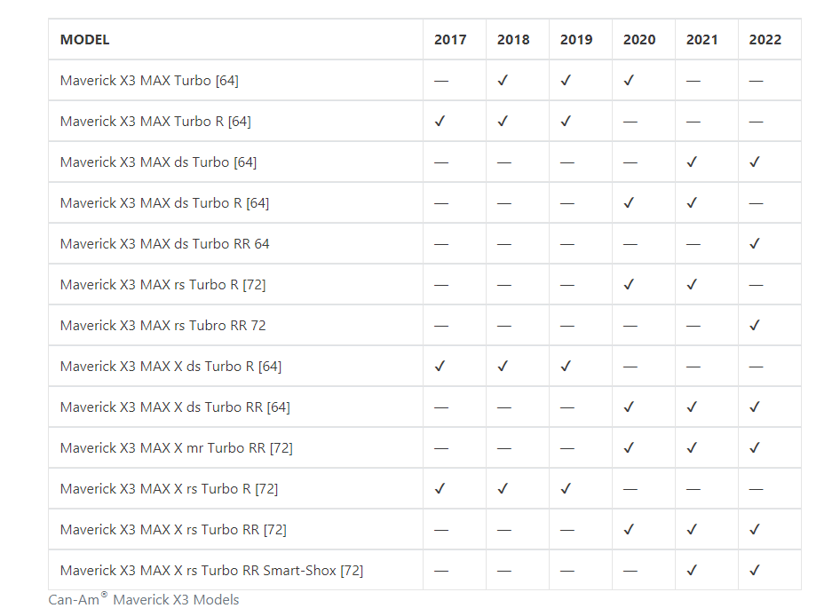Click the 2020 checkmark for Maverick X3 MAX X mr Turbo RR
The width and height of the screenshot is (840, 616).
click(629, 447)
